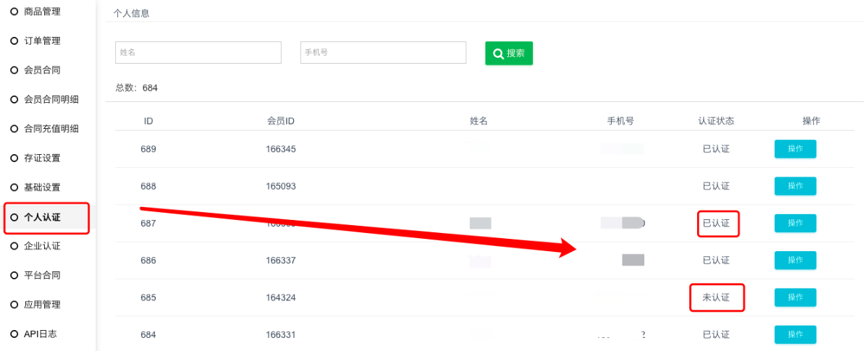Click the 操作 button for ID 684

[x=795, y=334]
